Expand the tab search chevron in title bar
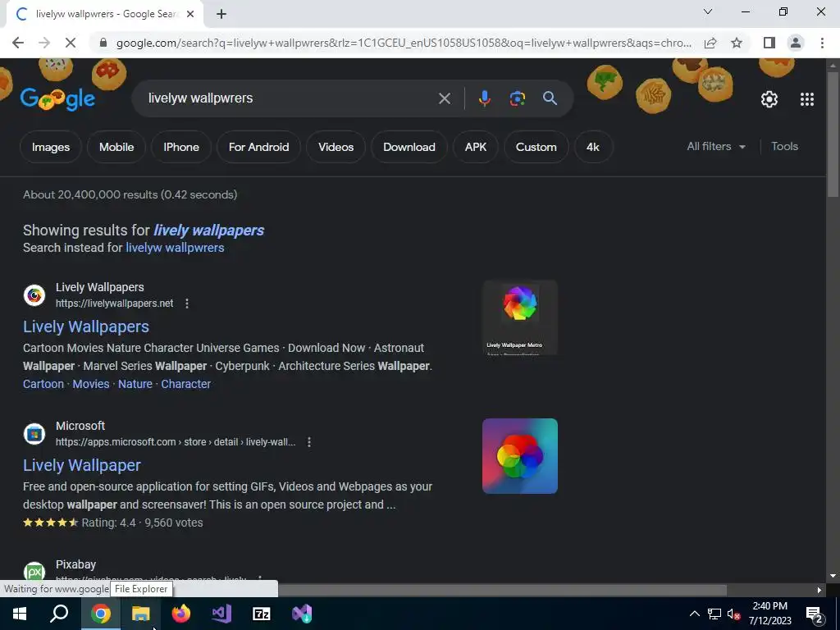The height and width of the screenshot is (630, 840). tap(708, 11)
